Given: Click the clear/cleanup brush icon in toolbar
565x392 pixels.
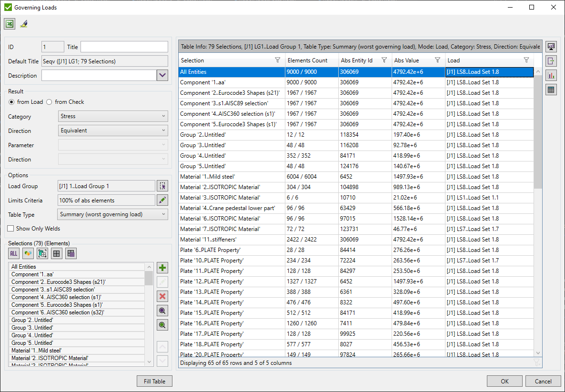Looking at the screenshot, I should point(23,23).
